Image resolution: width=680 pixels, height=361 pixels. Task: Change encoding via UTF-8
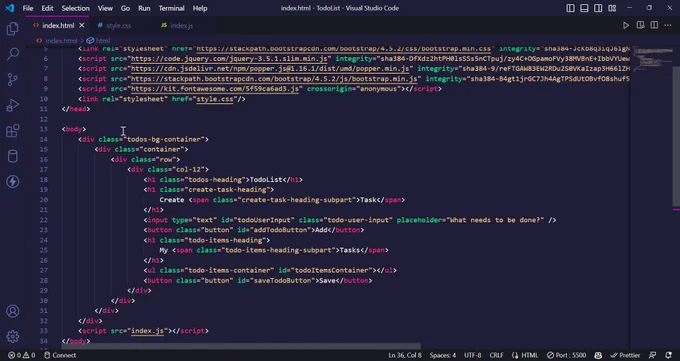coord(473,355)
